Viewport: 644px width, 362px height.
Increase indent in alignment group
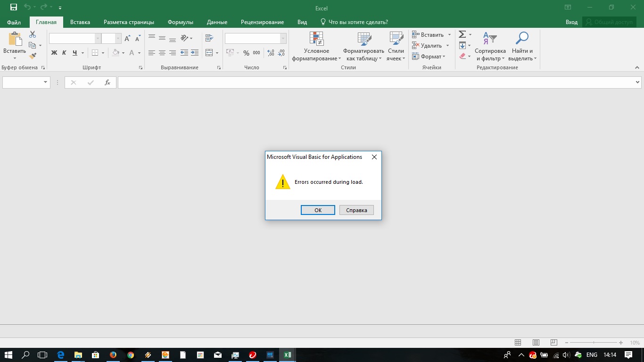point(195,53)
